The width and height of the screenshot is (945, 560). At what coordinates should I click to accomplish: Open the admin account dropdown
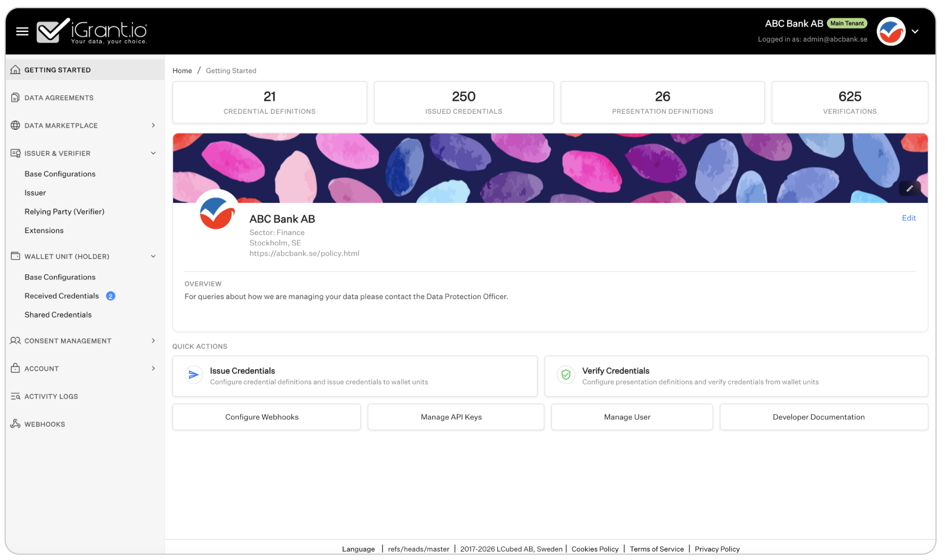pyautogui.click(x=916, y=31)
